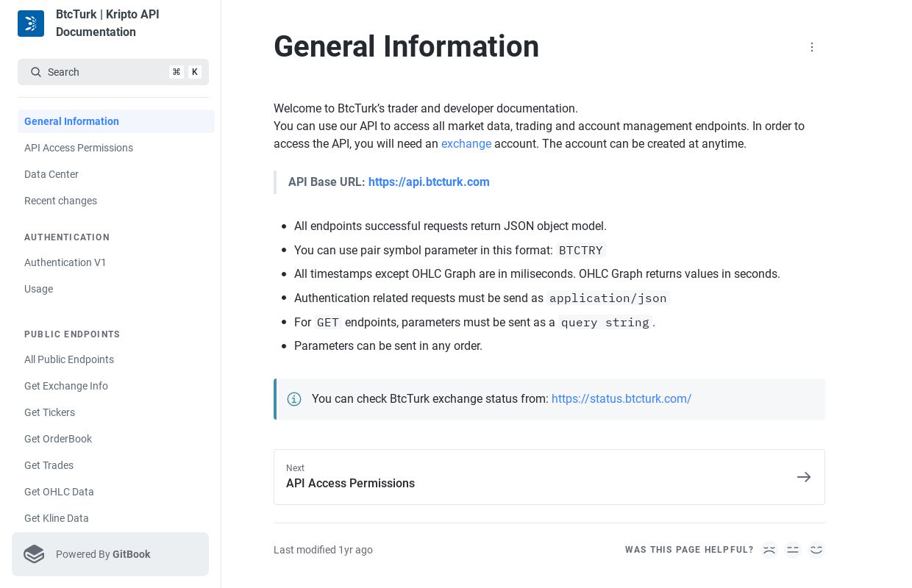Click BtcTurk | Kripto API Documentation title
The width and height of the screenshot is (912, 588).
[107, 24]
